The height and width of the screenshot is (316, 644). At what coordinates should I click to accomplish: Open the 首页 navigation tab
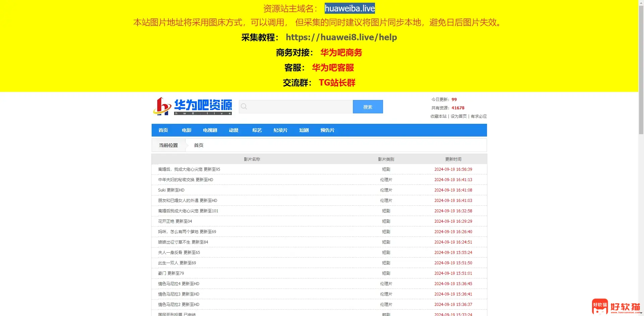click(x=163, y=130)
